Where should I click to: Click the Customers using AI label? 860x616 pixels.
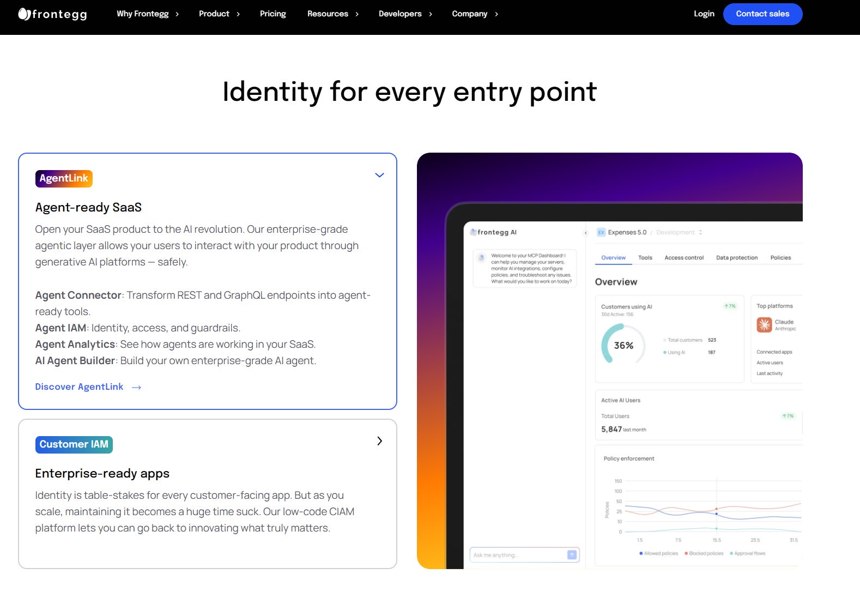pyautogui.click(x=626, y=307)
